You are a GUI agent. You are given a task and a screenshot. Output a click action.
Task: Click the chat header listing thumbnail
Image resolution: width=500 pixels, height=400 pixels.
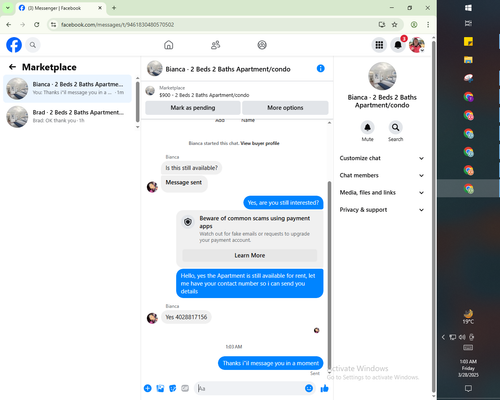pos(155,68)
